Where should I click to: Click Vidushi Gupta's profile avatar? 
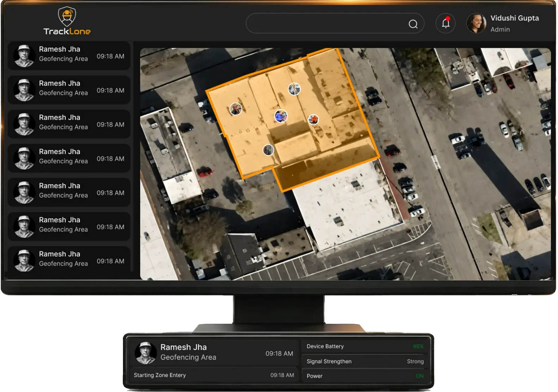tap(476, 24)
